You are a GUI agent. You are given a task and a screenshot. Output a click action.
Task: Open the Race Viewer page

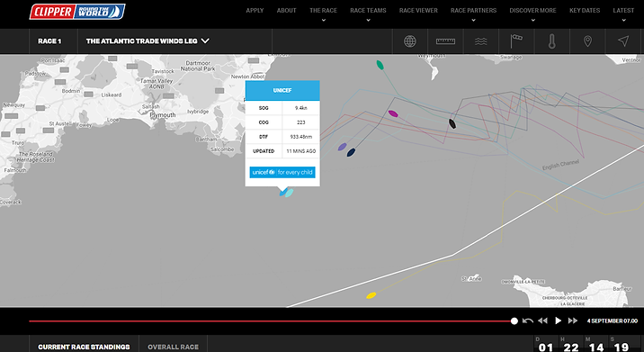click(x=418, y=10)
